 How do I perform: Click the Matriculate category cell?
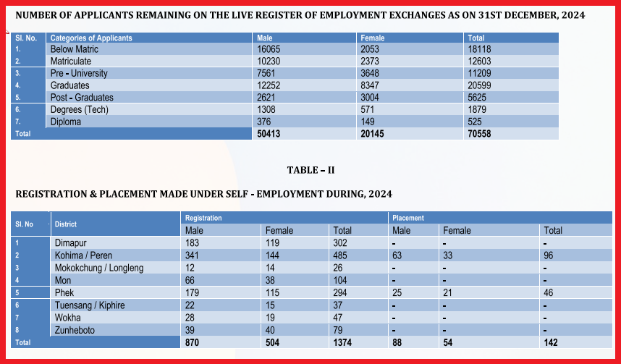71,62
